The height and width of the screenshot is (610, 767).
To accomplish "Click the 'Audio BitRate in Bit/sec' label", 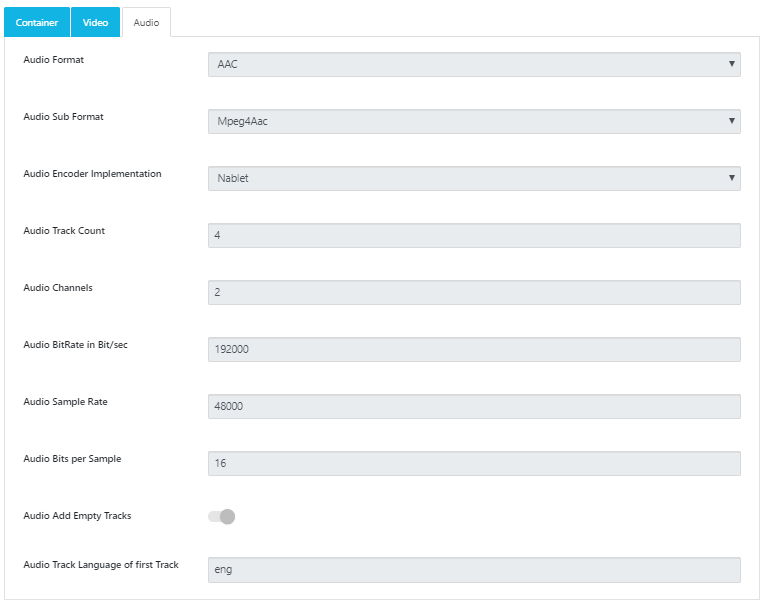I will [76, 345].
